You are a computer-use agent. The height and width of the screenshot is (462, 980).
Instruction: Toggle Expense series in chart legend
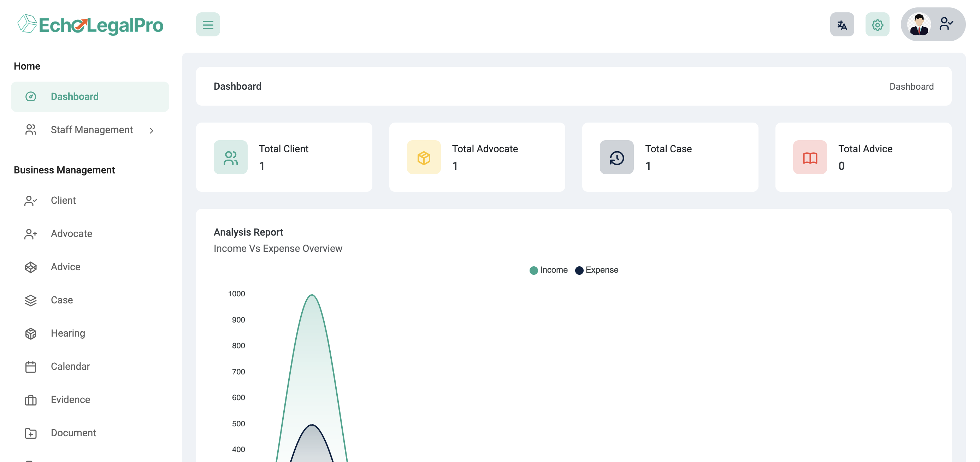click(x=602, y=270)
